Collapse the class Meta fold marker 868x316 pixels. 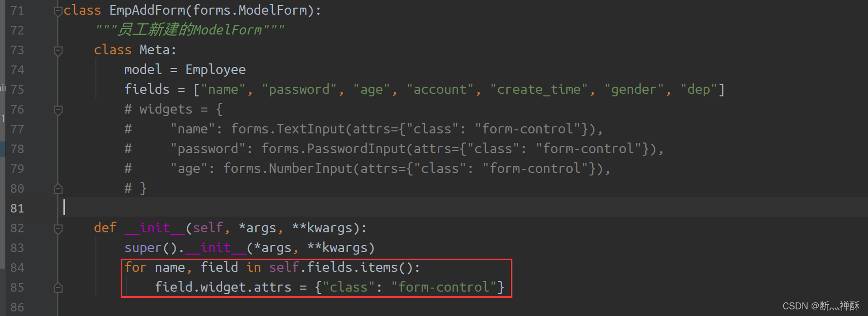coord(58,51)
